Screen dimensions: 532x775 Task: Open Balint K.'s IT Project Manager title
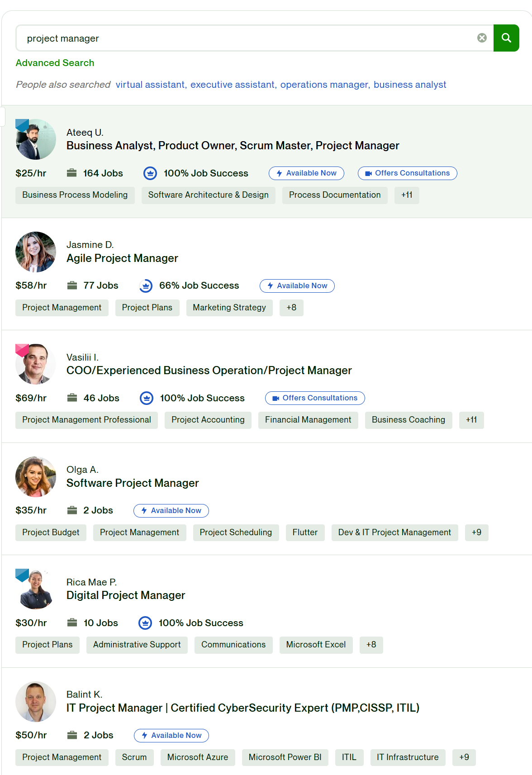pyautogui.click(x=243, y=708)
